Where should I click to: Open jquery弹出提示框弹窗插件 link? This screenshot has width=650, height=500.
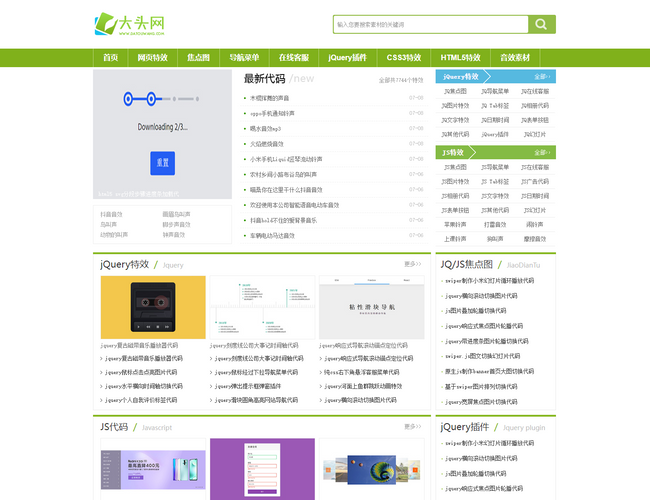click(247, 386)
